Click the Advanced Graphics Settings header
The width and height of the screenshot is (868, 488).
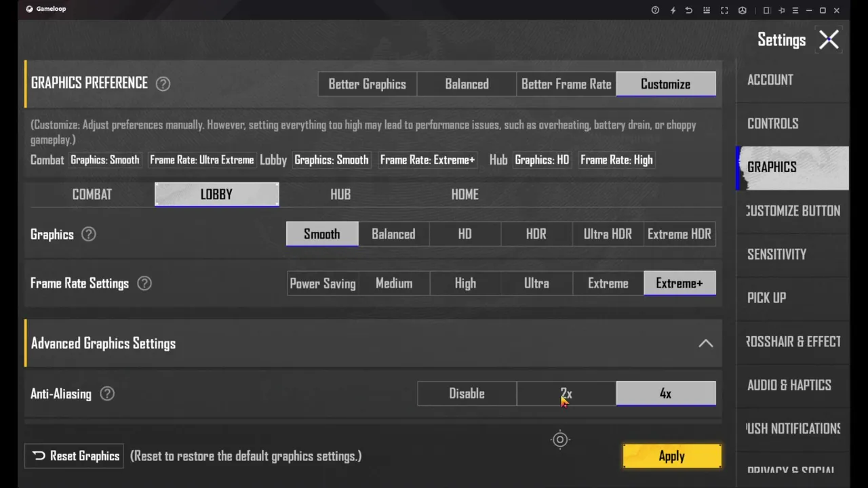coord(373,344)
